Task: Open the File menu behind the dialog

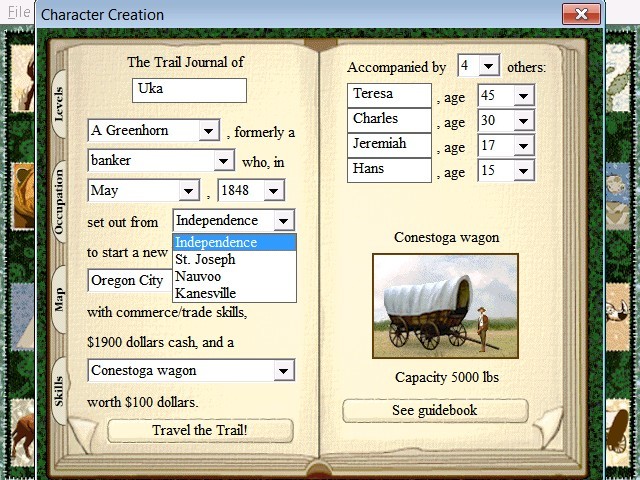Action: pos(19,12)
